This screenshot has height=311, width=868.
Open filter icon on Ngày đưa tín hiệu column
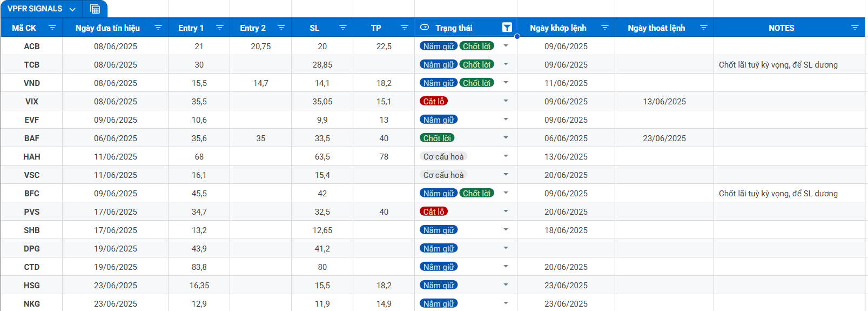(158, 28)
